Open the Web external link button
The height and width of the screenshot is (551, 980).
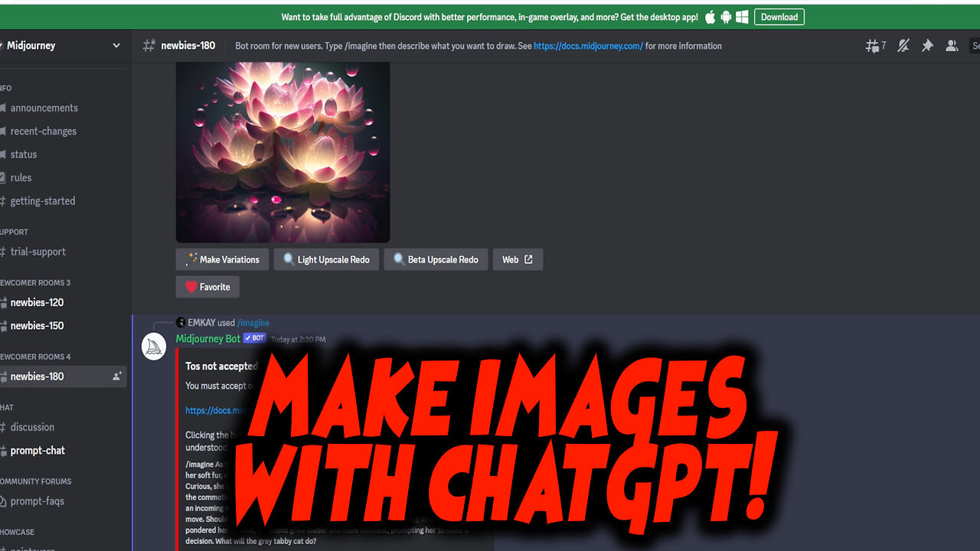tap(518, 259)
